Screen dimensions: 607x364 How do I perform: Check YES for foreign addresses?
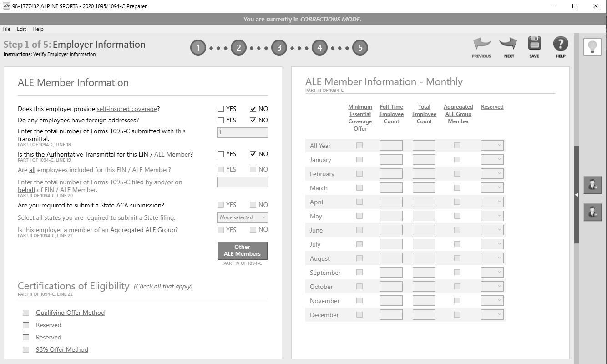pyautogui.click(x=221, y=120)
